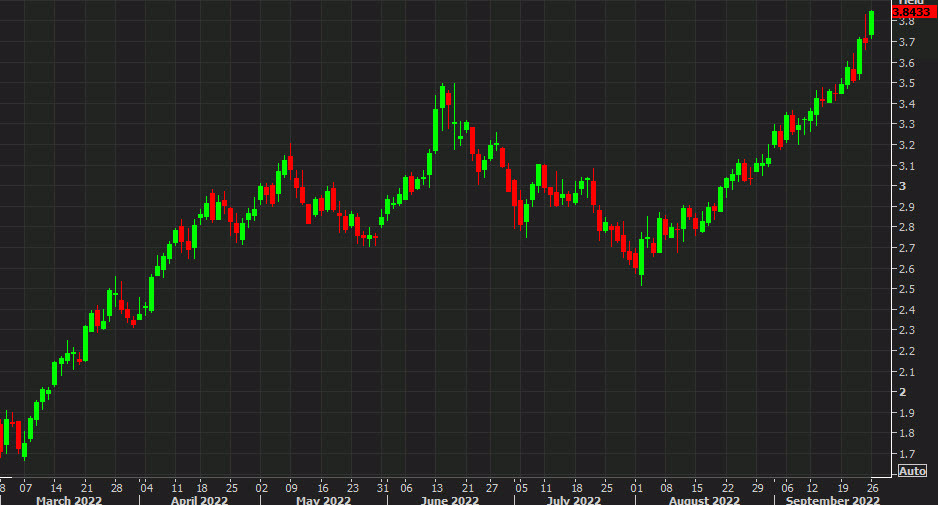The image size is (938, 505).
Task: Select the March 2022 month label
Action: [x=69, y=499]
